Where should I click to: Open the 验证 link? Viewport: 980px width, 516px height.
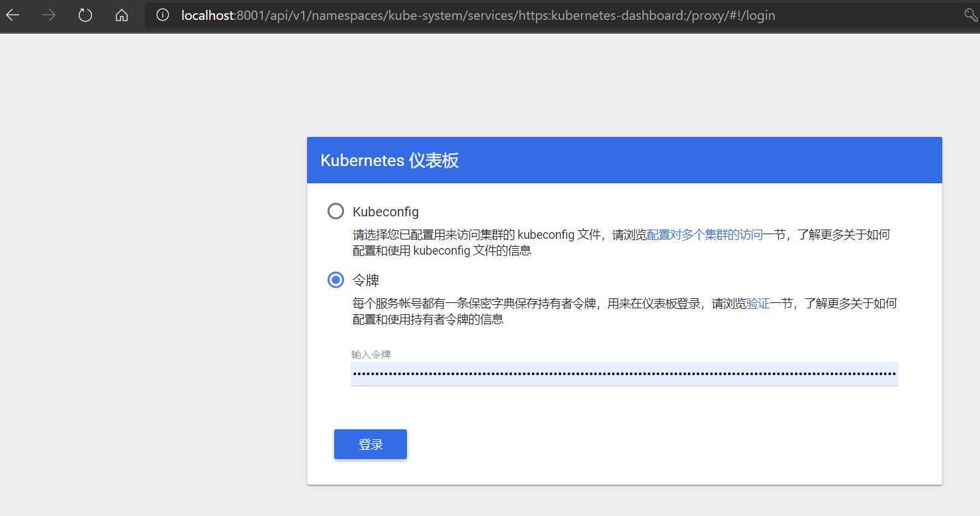758,304
